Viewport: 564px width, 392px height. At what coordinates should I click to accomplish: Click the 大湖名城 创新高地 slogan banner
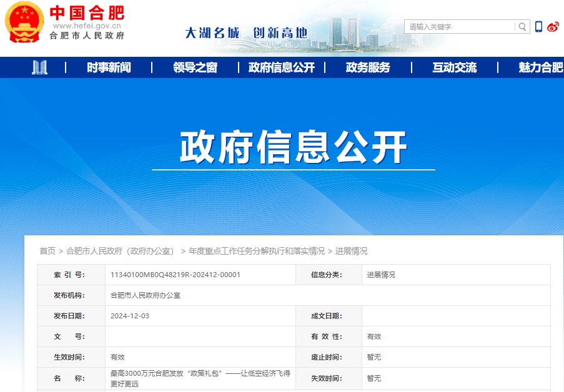click(246, 32)
